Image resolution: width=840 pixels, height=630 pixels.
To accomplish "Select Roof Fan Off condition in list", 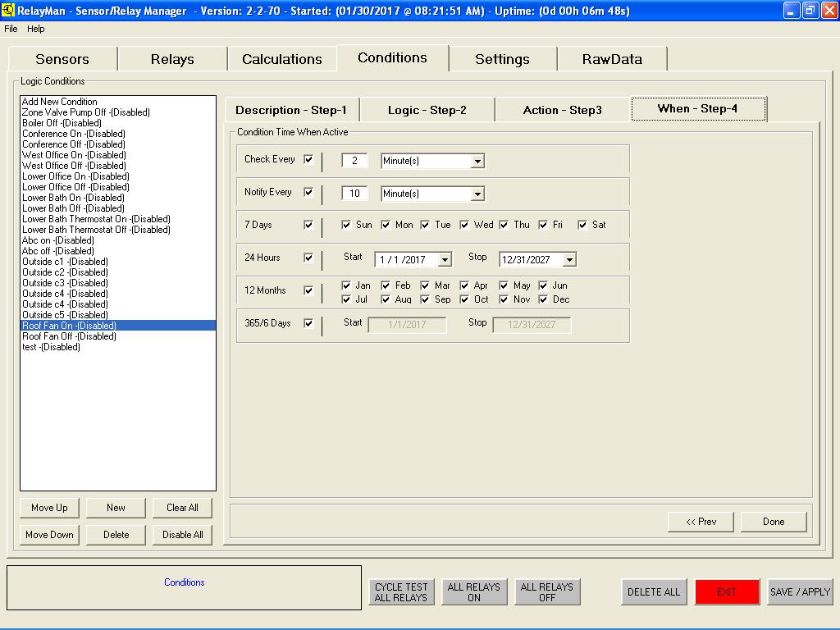I will [69, 336].
